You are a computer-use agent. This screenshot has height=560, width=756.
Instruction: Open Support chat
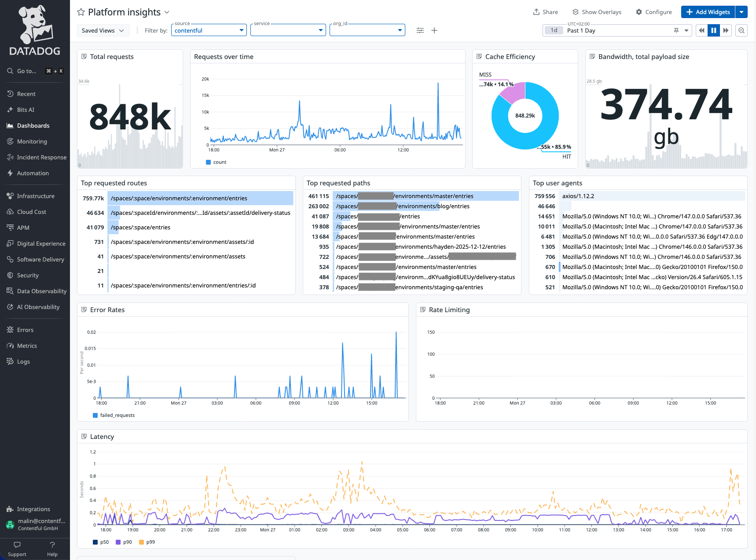(x=17, y=549)
